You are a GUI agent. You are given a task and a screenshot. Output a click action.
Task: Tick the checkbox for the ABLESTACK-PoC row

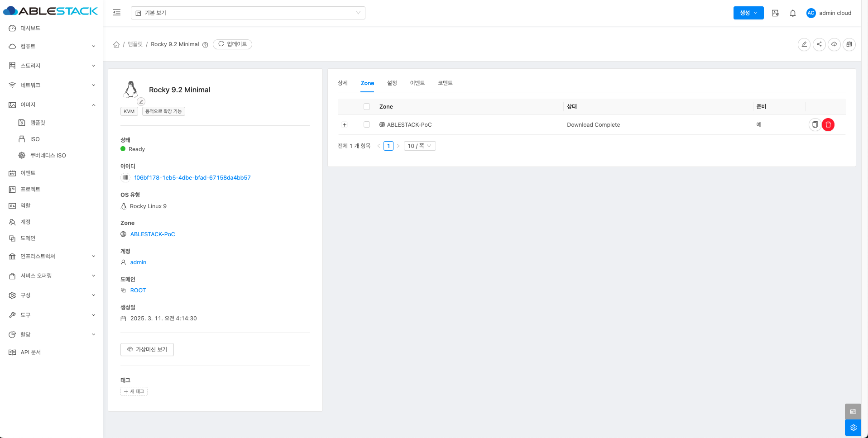(x=367, y=125)
